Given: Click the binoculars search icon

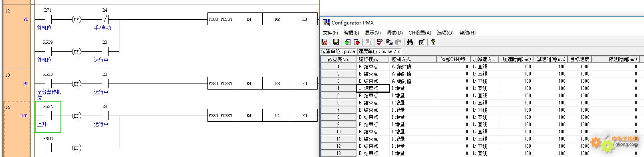Looking at the screenshot, I should [x=410, y=42].
